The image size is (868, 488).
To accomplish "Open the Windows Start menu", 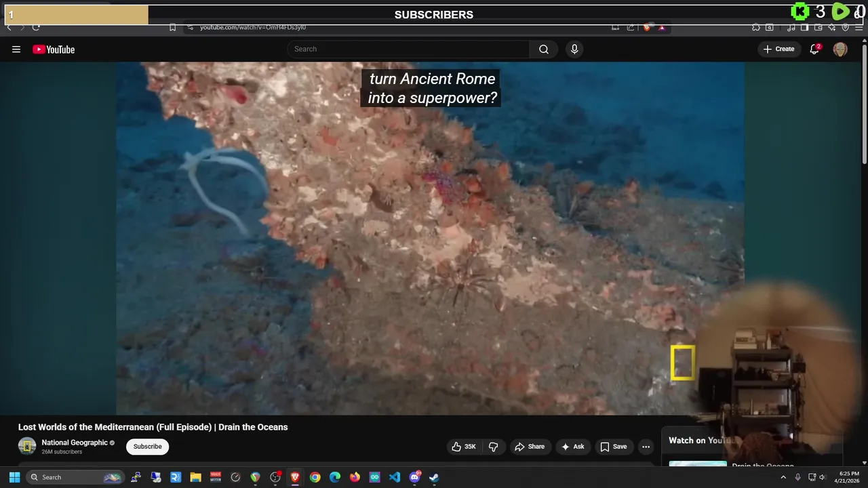I will pos(14,477).
